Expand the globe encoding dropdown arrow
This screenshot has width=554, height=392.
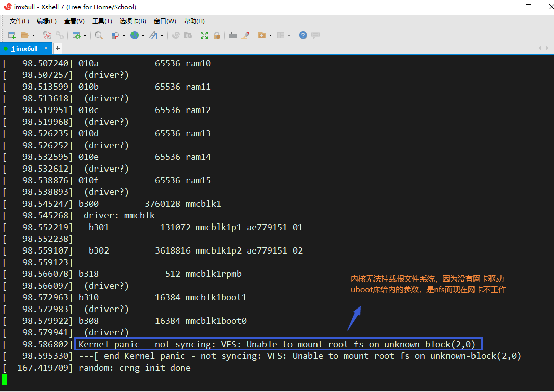pyautogui.click(x=143, y=36)
